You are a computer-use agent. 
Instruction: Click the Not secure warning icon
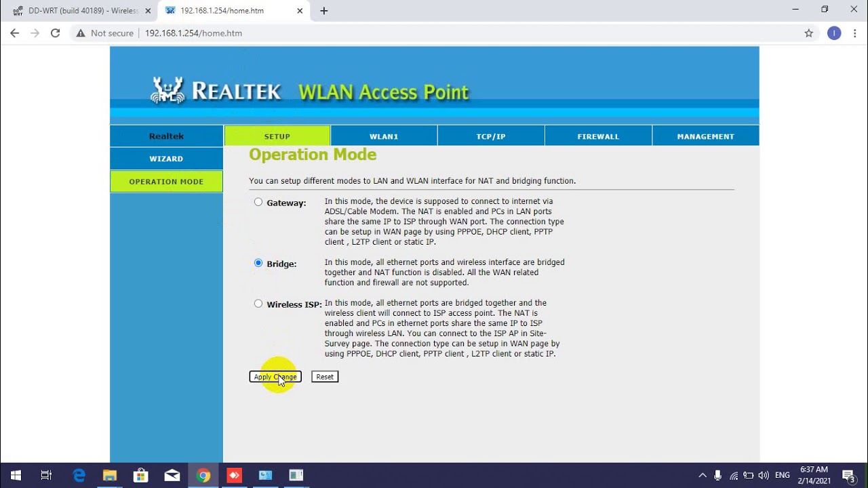pyautogui.click(x=81, y=33)
